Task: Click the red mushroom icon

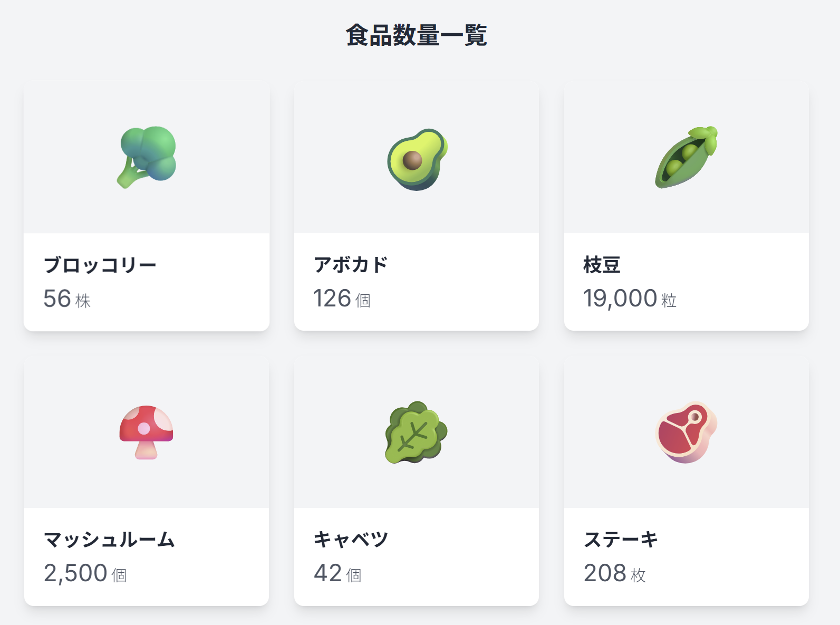Action: pos(146,432)
